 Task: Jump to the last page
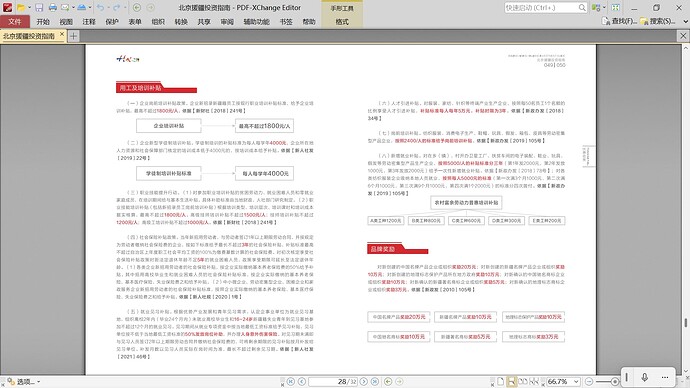pos(375,381)
